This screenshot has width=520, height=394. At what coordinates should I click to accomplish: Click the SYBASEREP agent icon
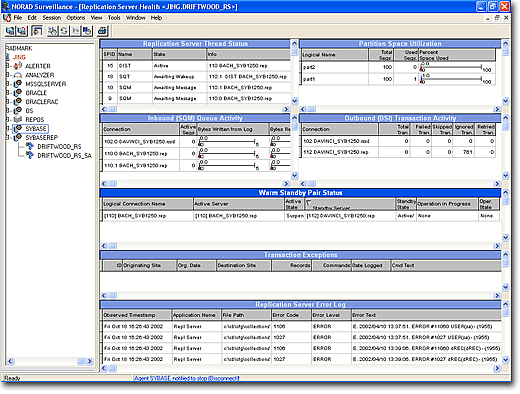click(x=18, y=137)
